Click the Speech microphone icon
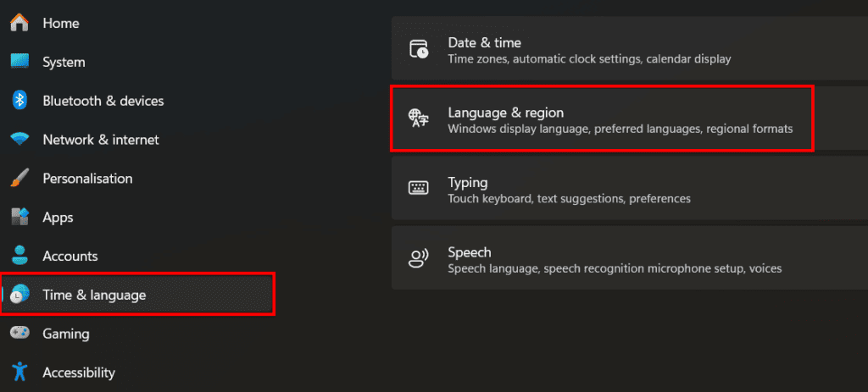Viewport: 868px width, 392px height. coord(419,259)
